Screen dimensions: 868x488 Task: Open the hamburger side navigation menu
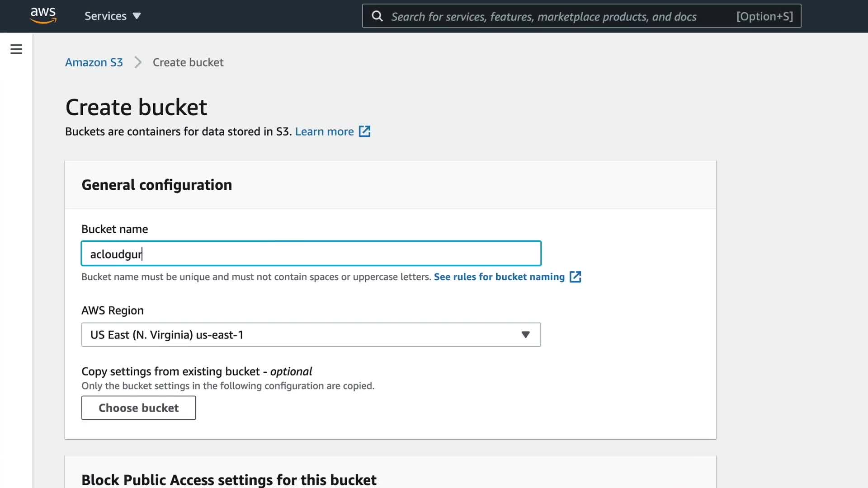coord(16,49)
